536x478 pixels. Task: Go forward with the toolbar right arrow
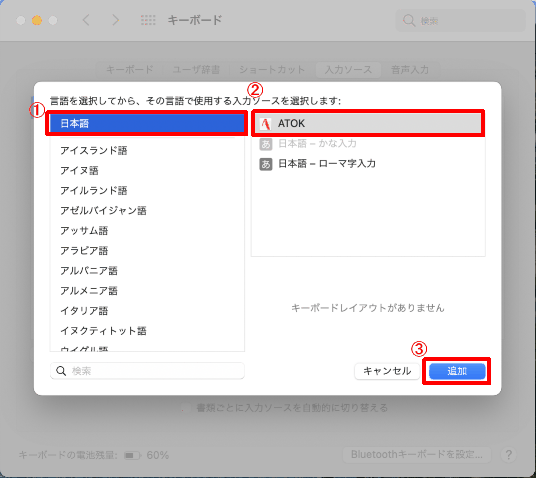pyautogui.click(x=116, y=20)
